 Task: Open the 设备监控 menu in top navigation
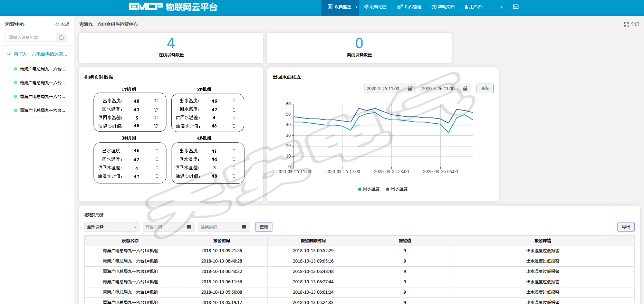pos(339,7)
